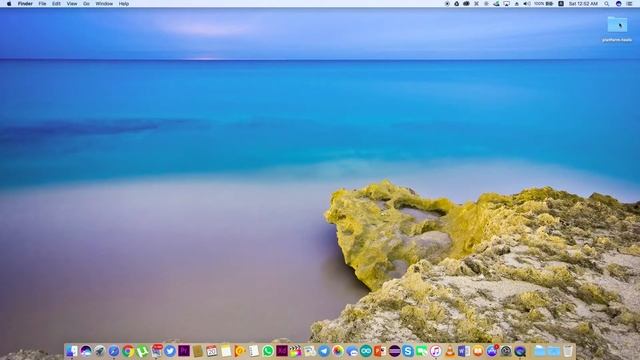Open first folder stack left of Trash
This screenshot has width=640, height=360.
click(x=540, y=351)
